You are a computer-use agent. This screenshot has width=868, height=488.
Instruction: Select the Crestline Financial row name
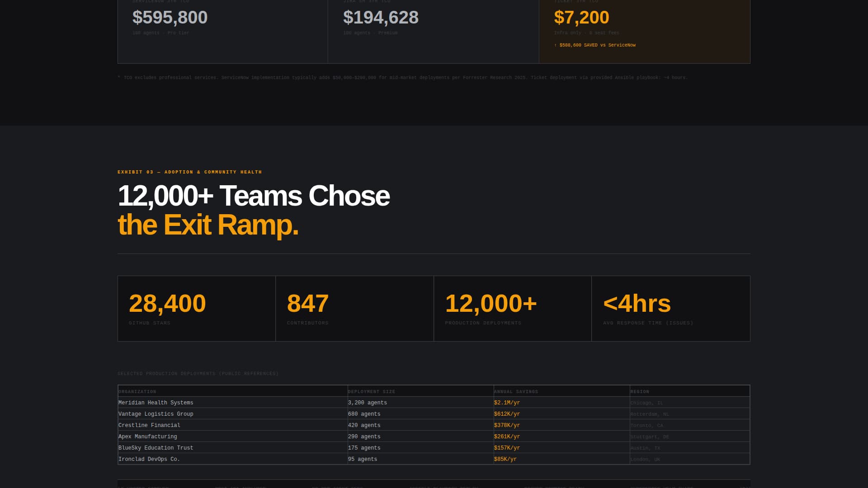coord(149,425)
